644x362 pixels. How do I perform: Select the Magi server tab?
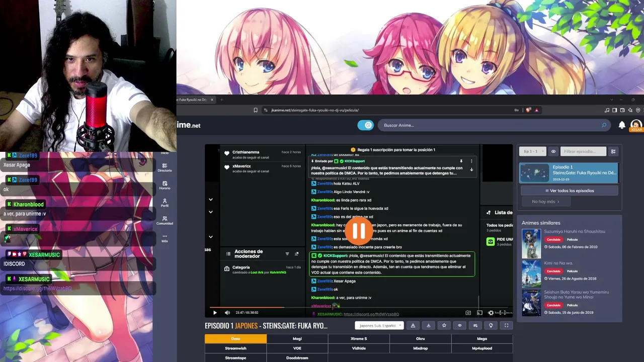point(297,339)
